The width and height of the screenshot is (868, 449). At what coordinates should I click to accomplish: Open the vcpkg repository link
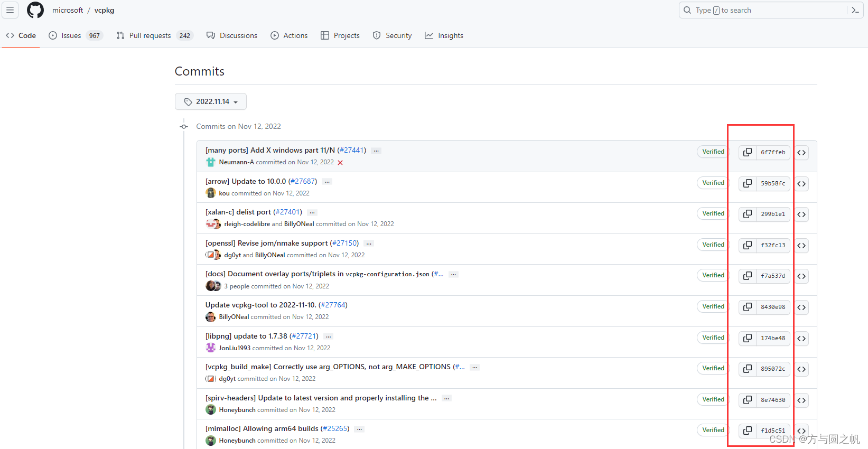pos(104,10)
